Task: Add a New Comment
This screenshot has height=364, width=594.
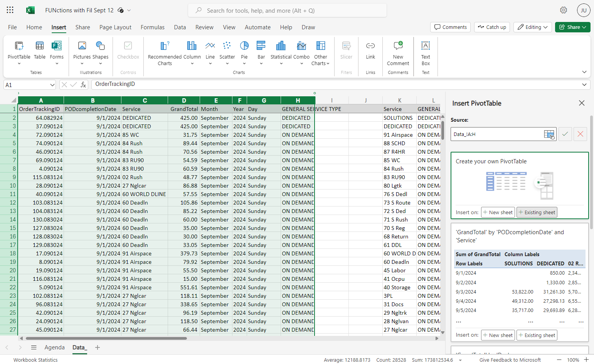Action: coord(398,54)
